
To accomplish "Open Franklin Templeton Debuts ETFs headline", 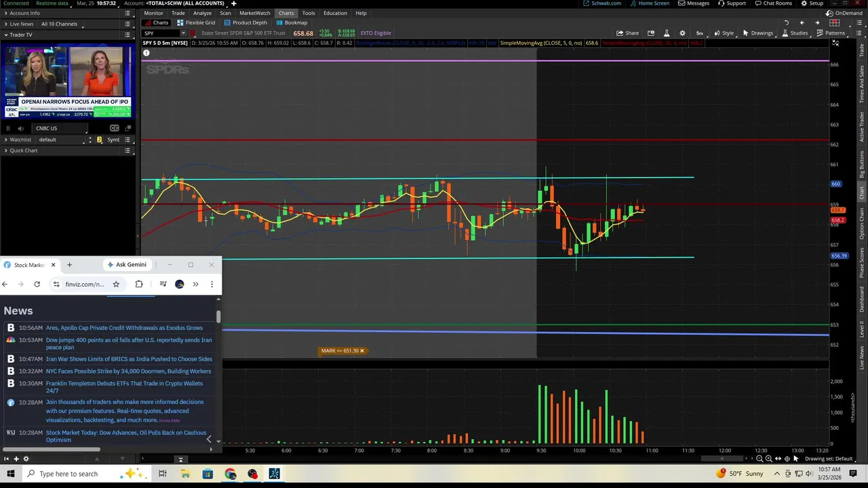I will 124,387.
